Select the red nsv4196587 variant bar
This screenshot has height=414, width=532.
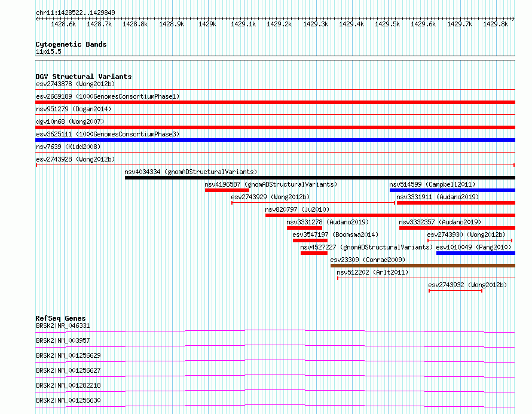227,190
